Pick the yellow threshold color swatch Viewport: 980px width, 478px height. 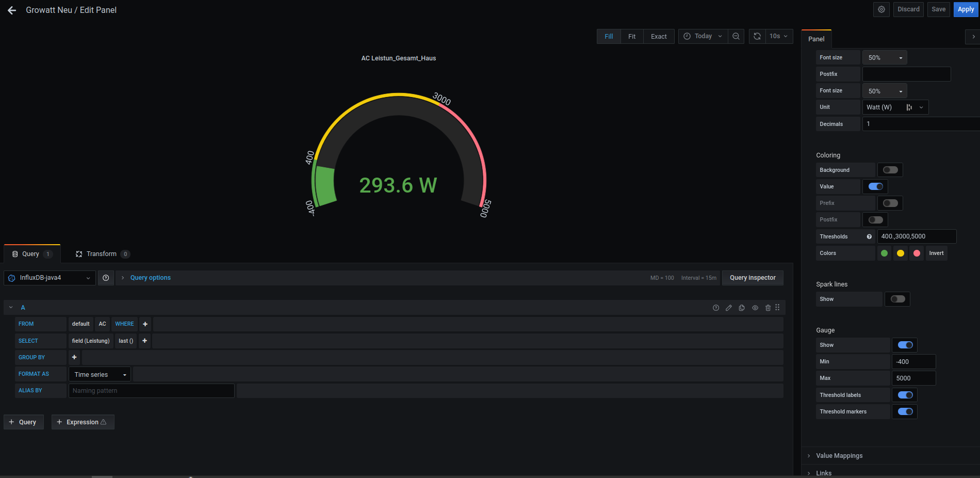click(x=901, y=253)
